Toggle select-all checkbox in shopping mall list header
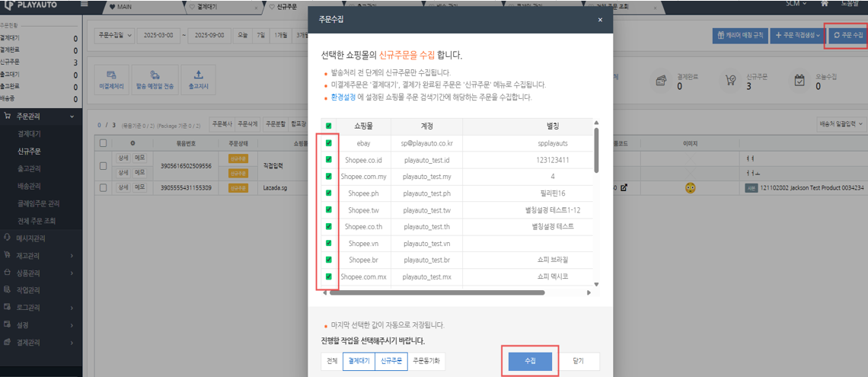 click(328, 126)
